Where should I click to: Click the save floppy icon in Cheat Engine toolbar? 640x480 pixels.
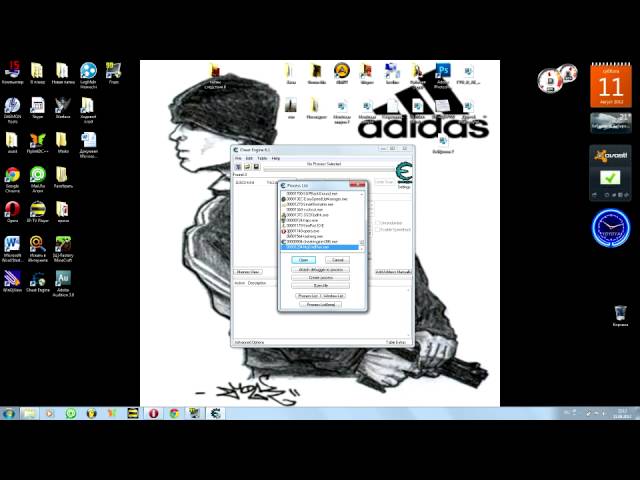[256, 167]
